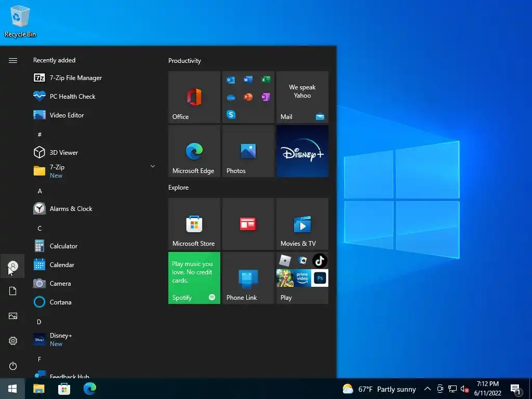
Task: Click the Windows Start button on taskbar
Action: (12, 389)
